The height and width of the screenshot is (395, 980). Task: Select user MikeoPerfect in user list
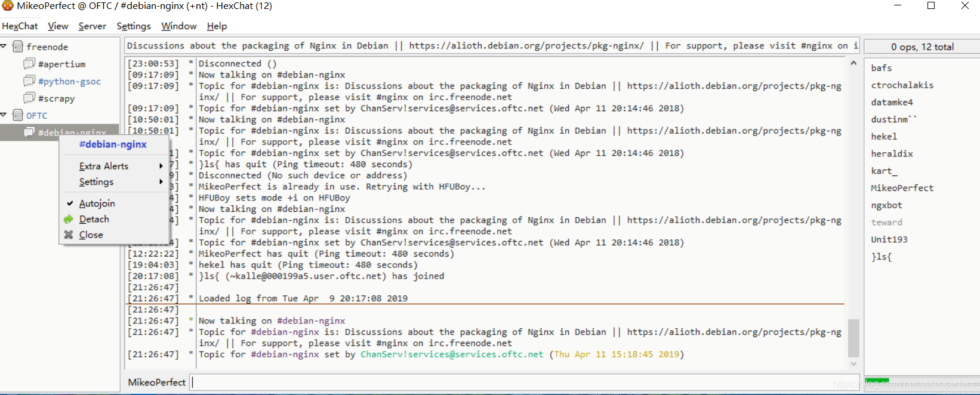(902, 188)
